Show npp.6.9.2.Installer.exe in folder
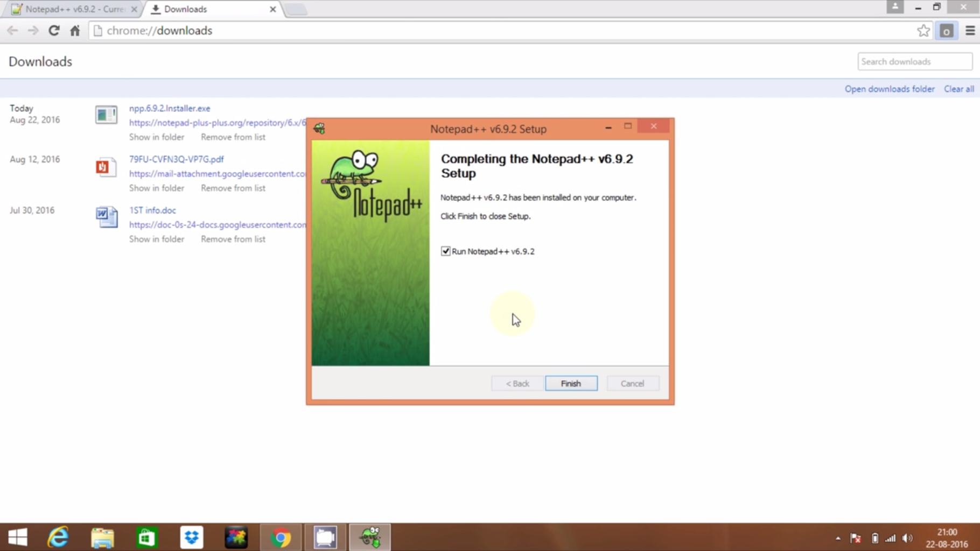 [156, 137]
